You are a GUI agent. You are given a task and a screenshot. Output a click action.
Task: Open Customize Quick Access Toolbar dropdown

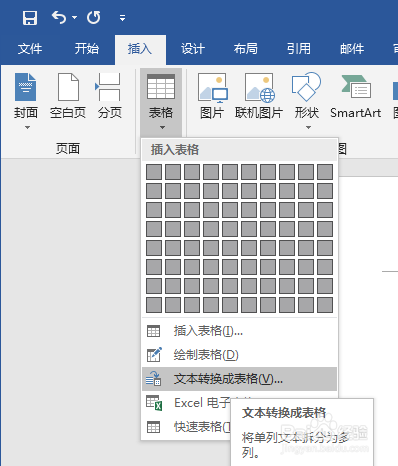coord(123,18)
